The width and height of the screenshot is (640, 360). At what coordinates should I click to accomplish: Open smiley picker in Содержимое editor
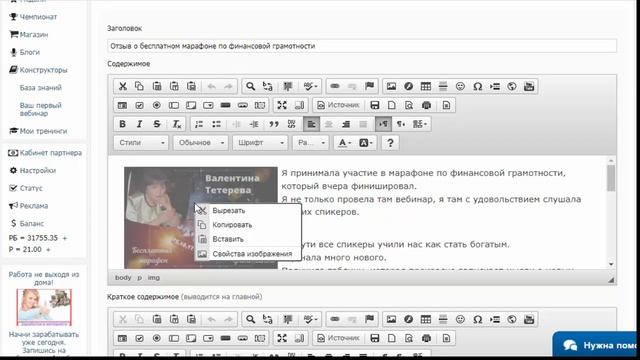(x=460, y=86)
